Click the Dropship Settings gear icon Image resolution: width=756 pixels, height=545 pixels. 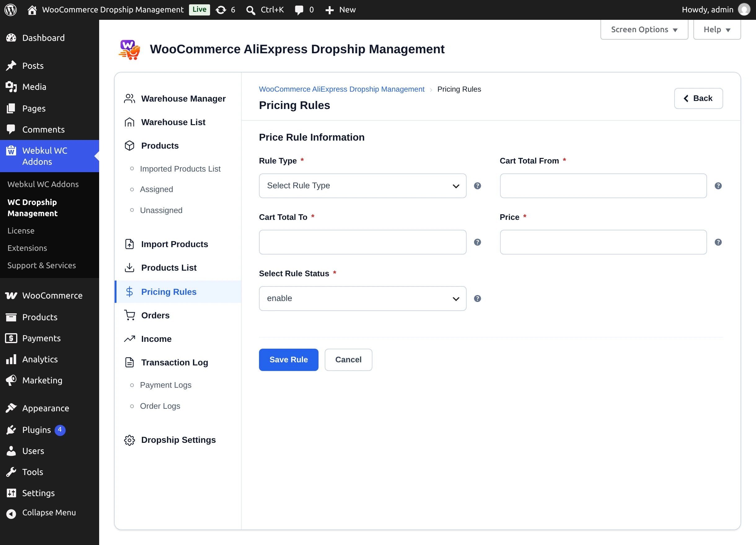[129, 440]
